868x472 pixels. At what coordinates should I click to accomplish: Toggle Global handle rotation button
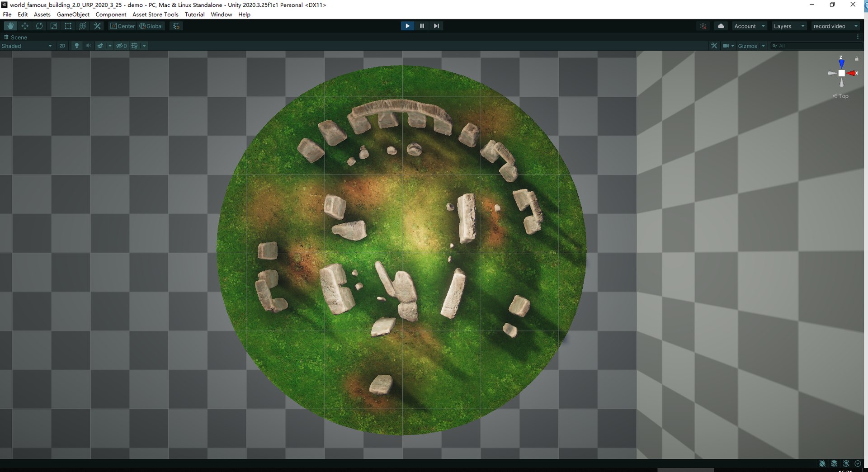coord(151,26)
